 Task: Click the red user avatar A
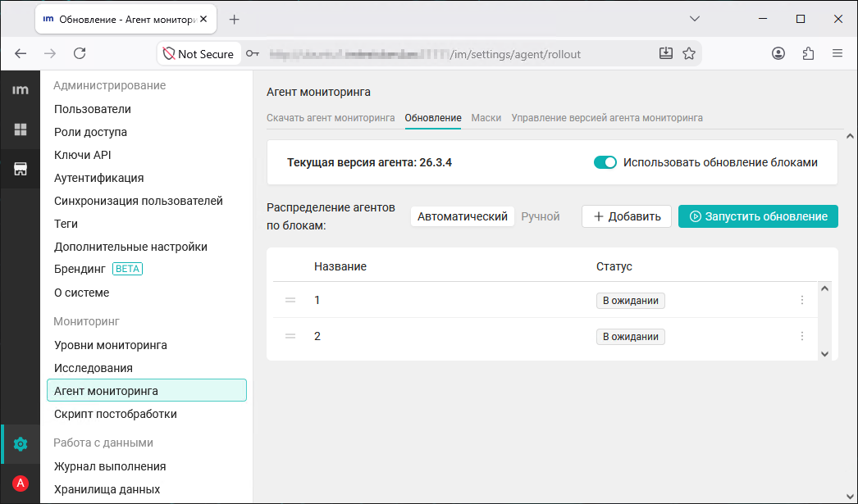21,484
